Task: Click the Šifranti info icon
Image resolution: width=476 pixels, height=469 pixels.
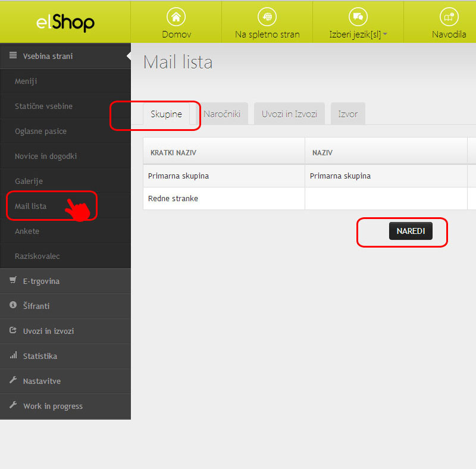Action: [12, 305]
